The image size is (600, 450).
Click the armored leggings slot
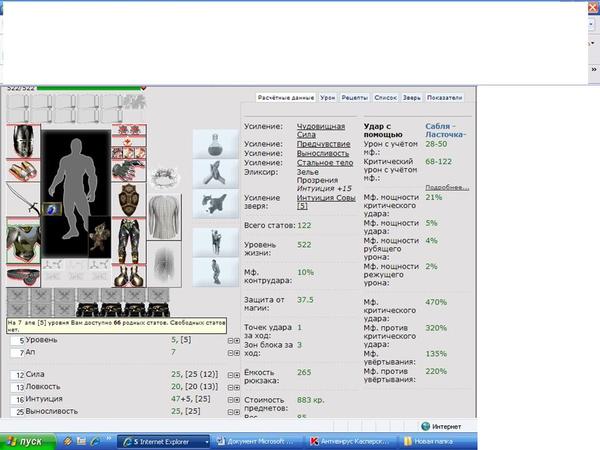(129, 241)
